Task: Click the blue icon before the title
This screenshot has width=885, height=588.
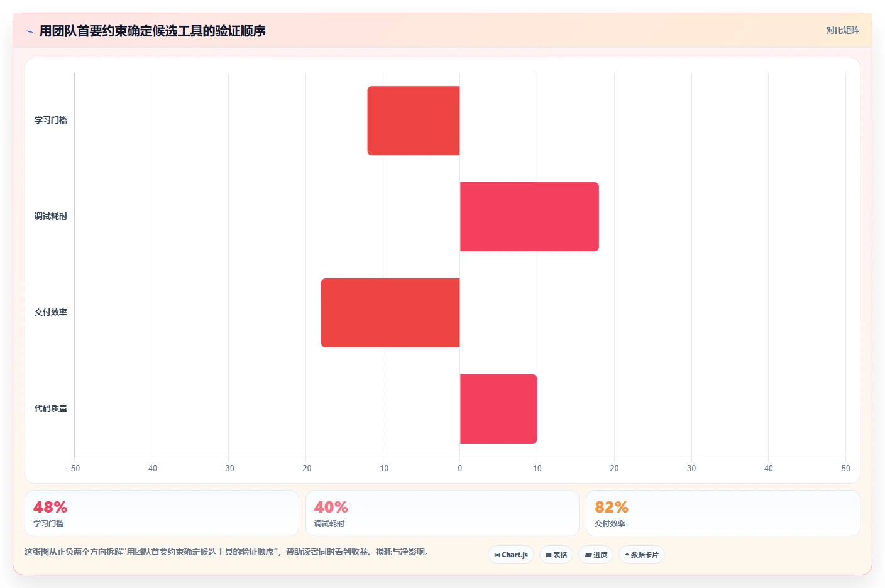Action: [30, 31]
